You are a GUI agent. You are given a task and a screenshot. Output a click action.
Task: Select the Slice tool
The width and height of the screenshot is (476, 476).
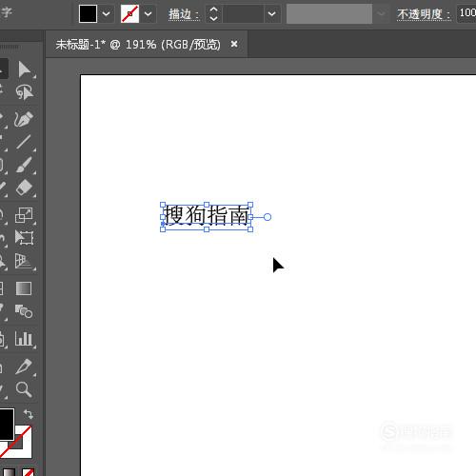pyautogui.click(x=24, y=367)
